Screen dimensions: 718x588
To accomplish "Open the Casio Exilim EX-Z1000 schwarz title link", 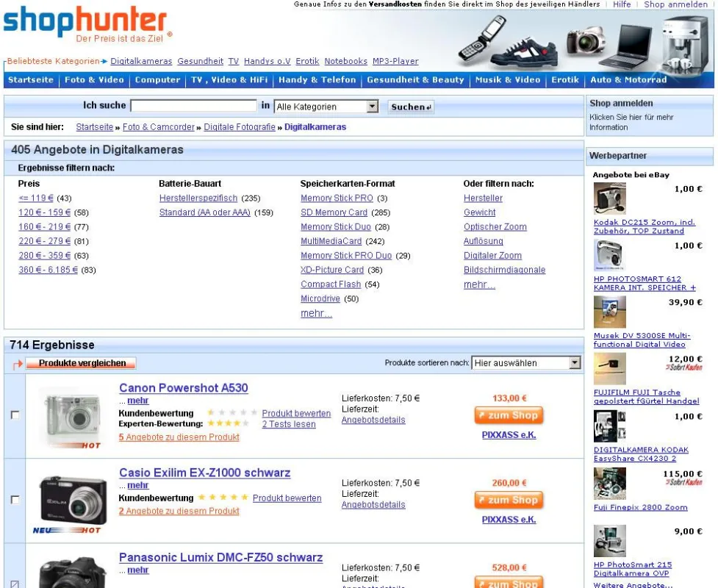I will point(205,473).
